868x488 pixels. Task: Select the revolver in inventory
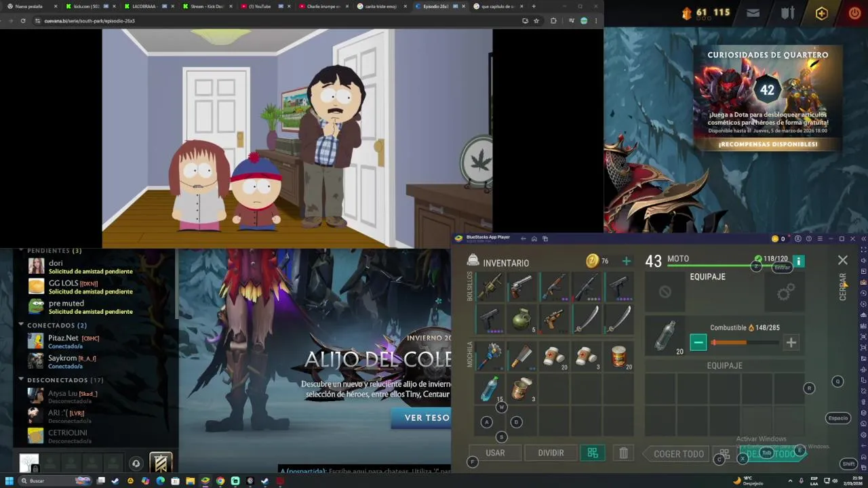[521, 287]
